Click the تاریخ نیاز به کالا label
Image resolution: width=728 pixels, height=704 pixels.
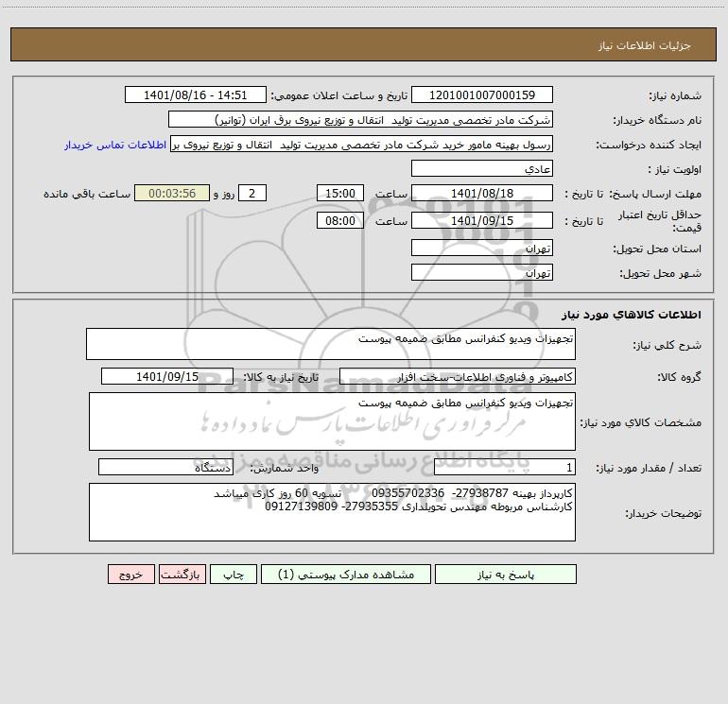pyautogui.click(x=282, y=377)
